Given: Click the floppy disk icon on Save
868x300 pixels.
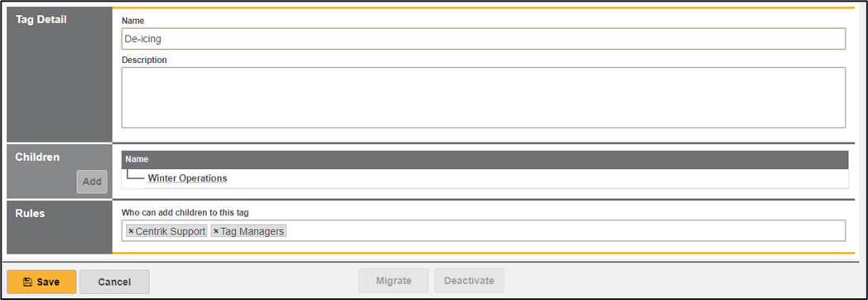Looking at the screenshot, I should (27, 282).
